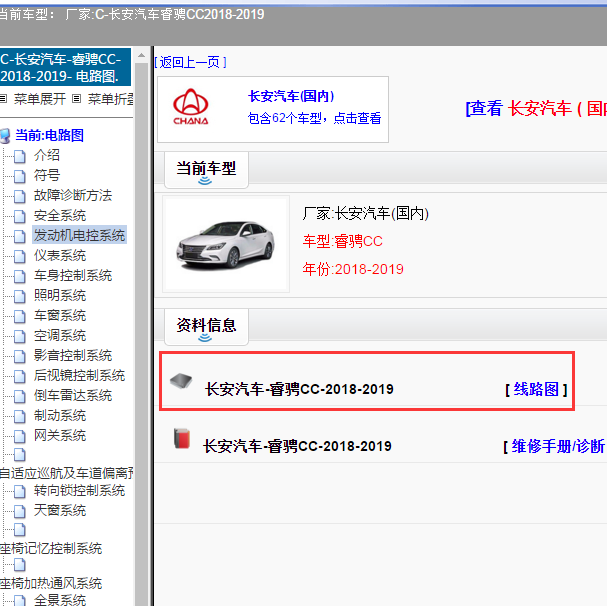Open 故障诊断方法 tree entry
Screen dimensions: 607x606
click(x=73, y=196)
